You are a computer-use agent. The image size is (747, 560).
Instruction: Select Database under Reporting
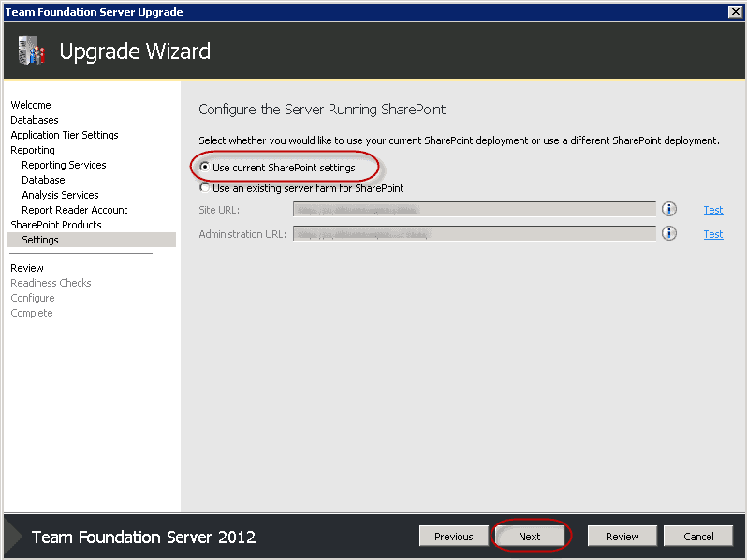click(x=43, y=180)
